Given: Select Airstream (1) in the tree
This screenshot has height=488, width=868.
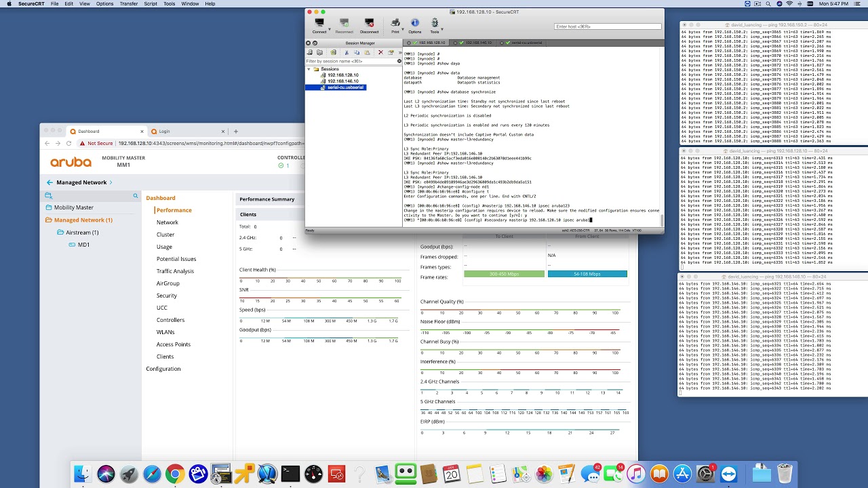Looking at the screenshot, I should [82, 232].
